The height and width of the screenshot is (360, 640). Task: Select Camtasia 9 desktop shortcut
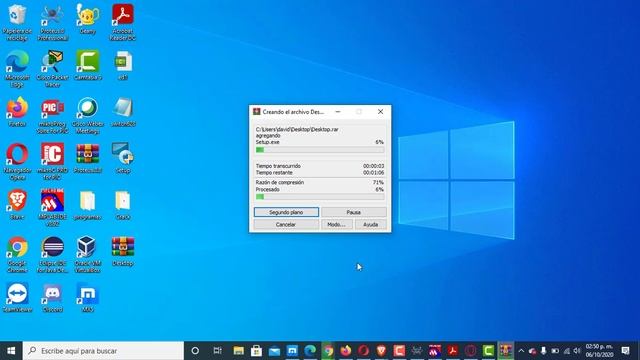[x=87, y=65]
